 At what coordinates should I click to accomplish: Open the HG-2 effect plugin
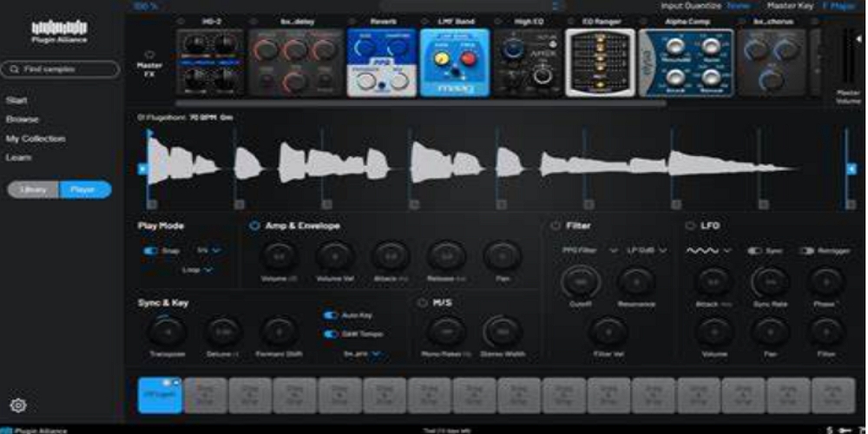(210, 62)
